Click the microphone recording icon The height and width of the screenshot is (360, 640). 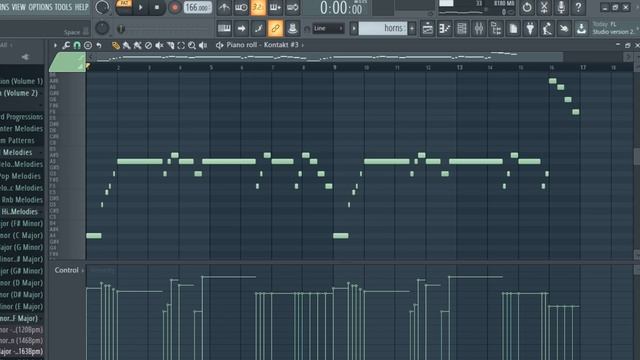(x=561, y=7)
